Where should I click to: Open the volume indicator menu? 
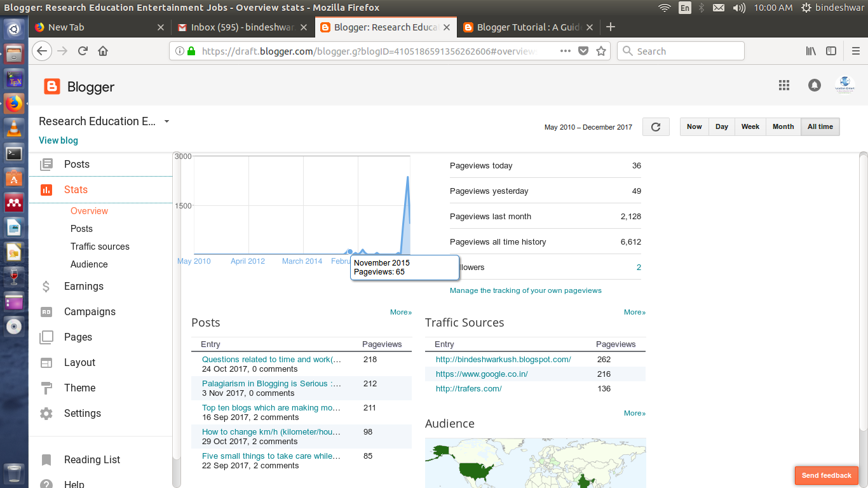tap(739, 8)
